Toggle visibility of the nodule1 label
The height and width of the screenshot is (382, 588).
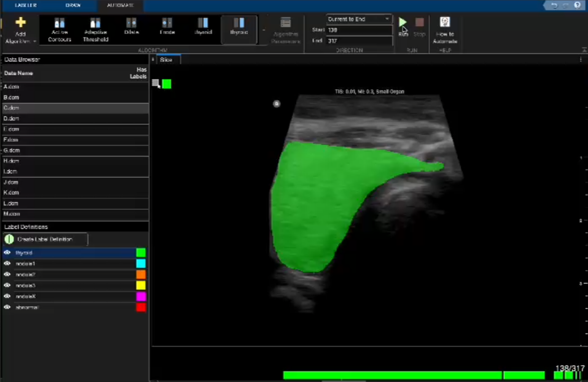(7, 264)
